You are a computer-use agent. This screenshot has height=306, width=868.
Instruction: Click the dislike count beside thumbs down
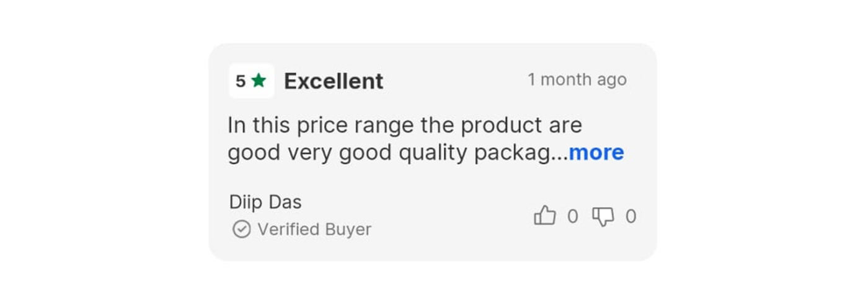[631, 216]
